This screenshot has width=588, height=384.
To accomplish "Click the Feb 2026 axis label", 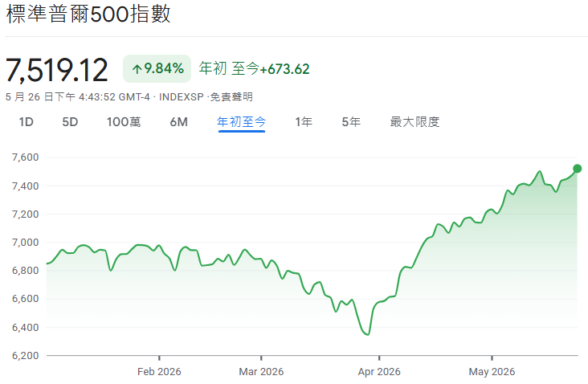I will [x=159, y=372].
